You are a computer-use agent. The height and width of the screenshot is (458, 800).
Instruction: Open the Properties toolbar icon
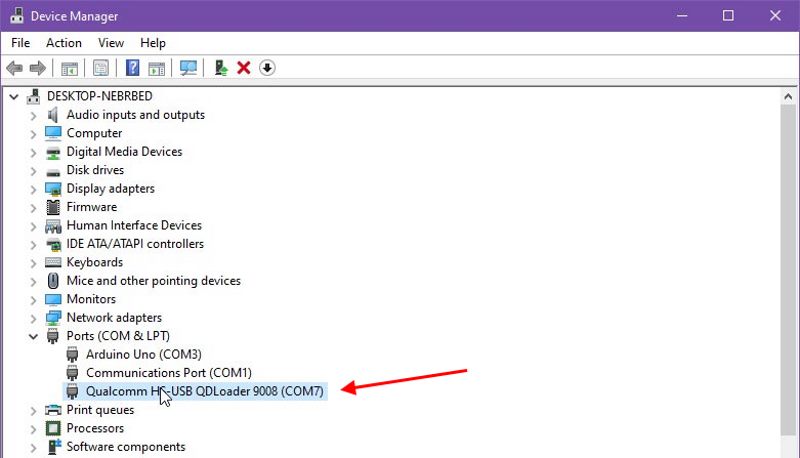coord(101,68)
